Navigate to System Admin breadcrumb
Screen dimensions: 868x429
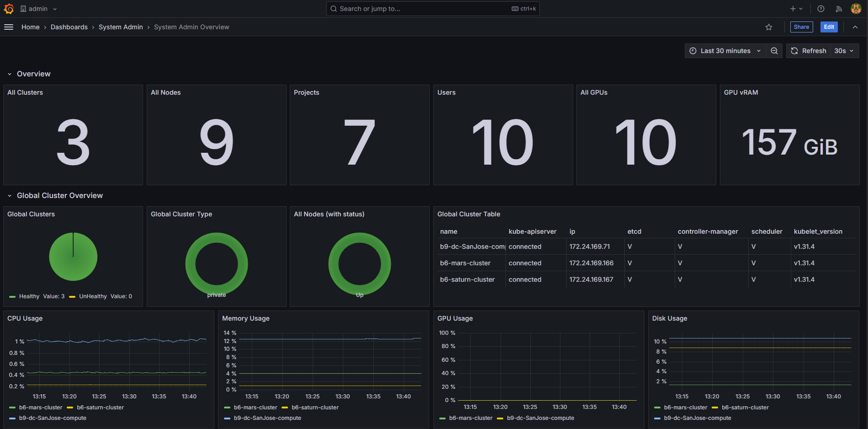click(x=121, y=27)
